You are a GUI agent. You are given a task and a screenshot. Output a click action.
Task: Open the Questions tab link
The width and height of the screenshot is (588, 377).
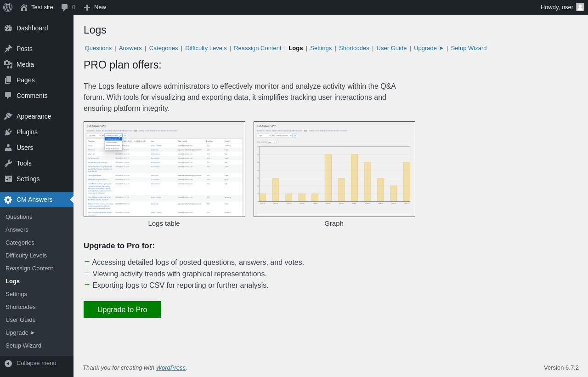click(x=98, y=48)
